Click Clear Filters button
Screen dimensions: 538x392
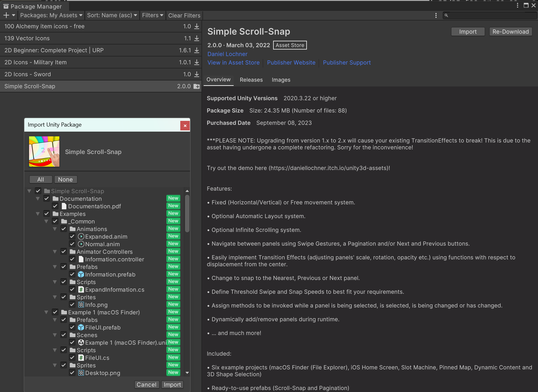click(x=184, y=15)
